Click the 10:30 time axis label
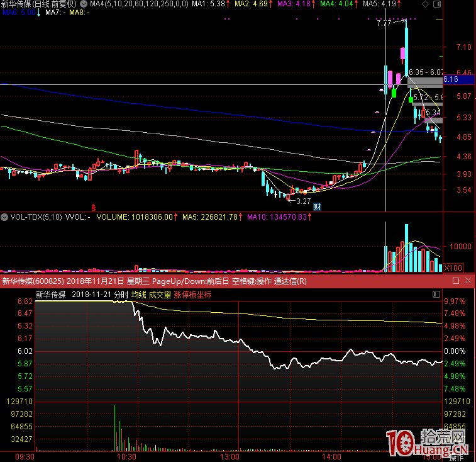The image size is (476, 462). (126, 457)
